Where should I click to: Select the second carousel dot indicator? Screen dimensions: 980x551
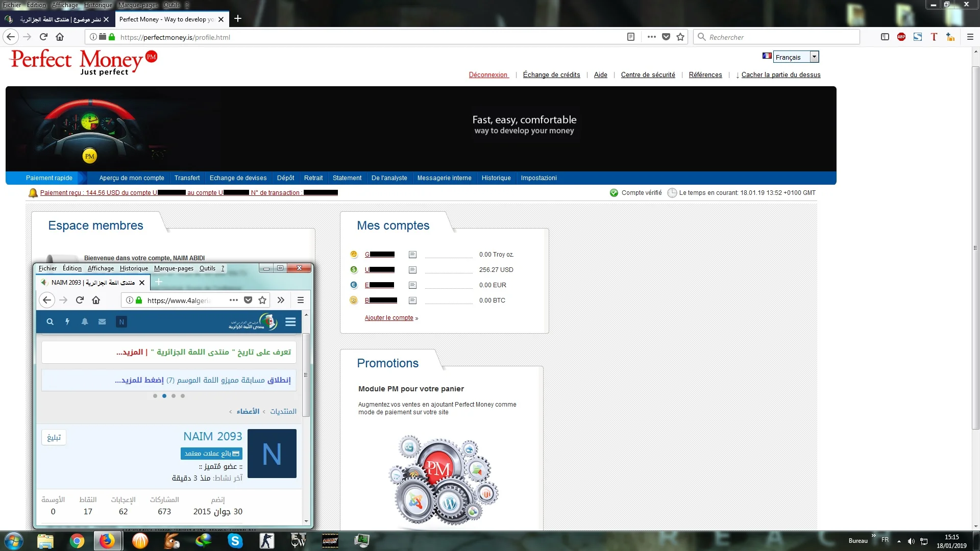click(164, 396)
